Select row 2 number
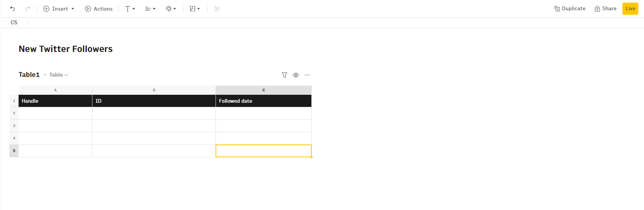644x210 pixels. click(x=14, y=113)
